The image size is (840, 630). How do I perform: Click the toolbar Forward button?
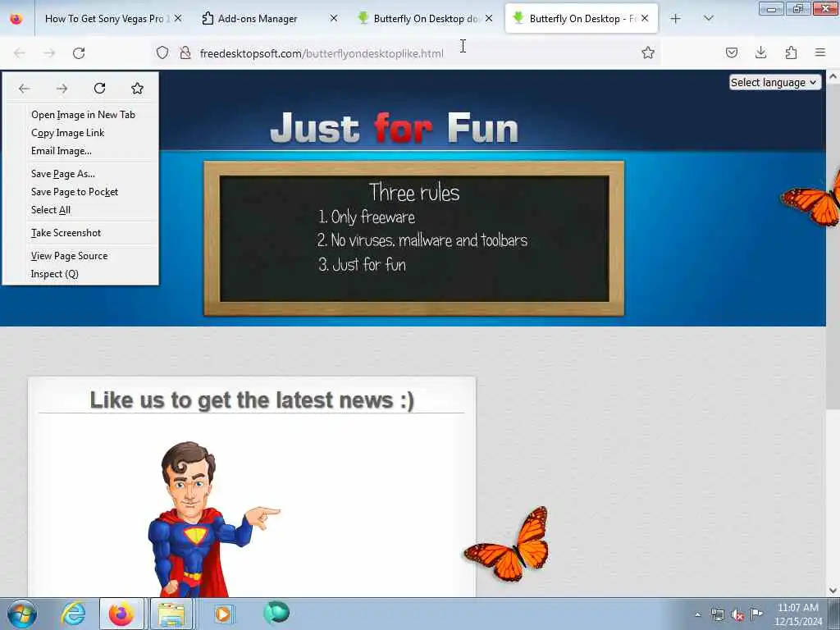coord(49,53)
